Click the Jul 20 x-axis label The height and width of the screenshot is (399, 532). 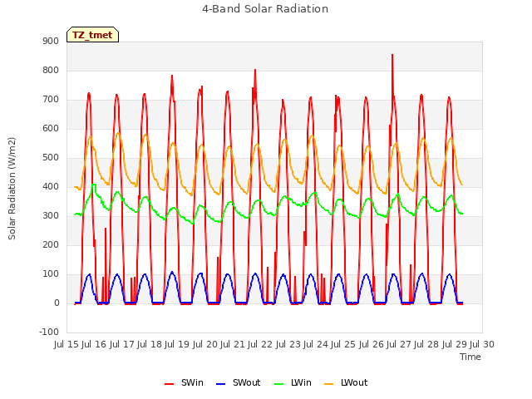tap(205, 344)
